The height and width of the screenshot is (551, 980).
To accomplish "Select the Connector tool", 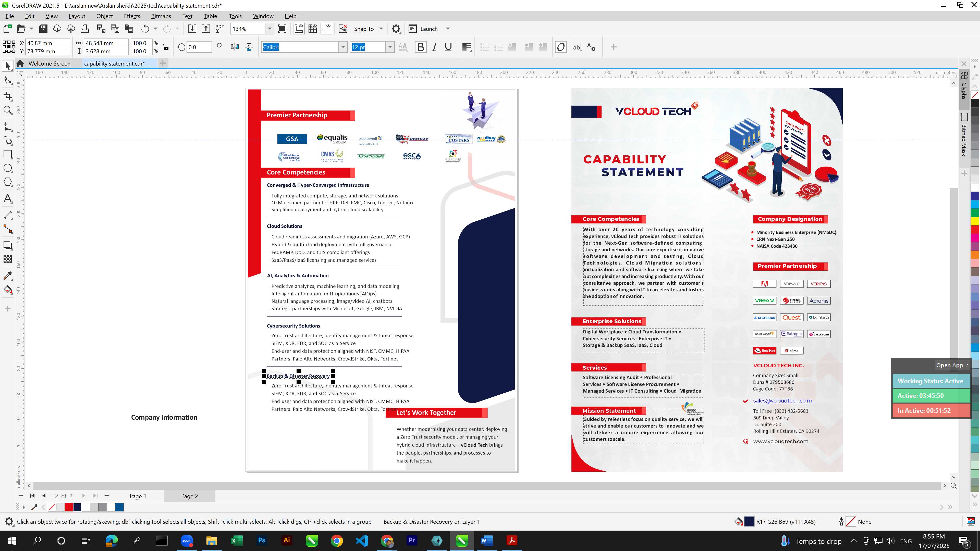I will (x=8, y=229).
